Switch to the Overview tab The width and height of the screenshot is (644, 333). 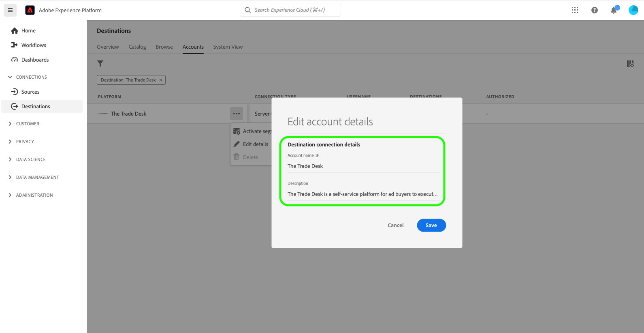tap(108, 47)
